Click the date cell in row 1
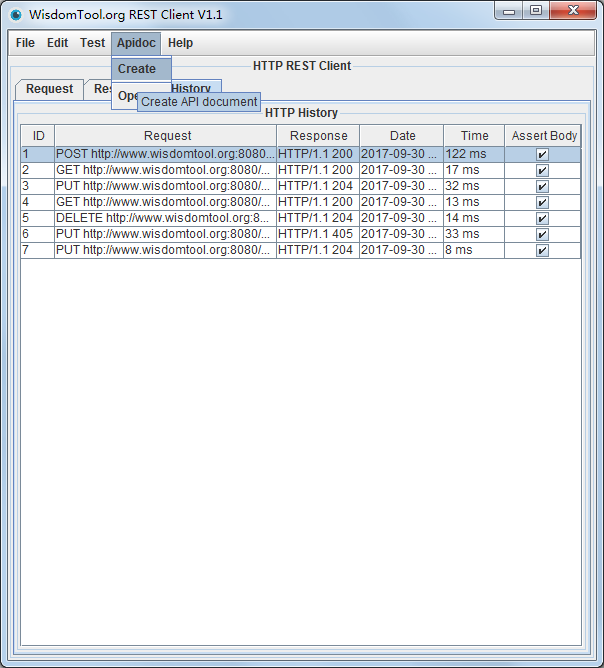The height and width of the screenshot is (668, 604). coord(401,154)
